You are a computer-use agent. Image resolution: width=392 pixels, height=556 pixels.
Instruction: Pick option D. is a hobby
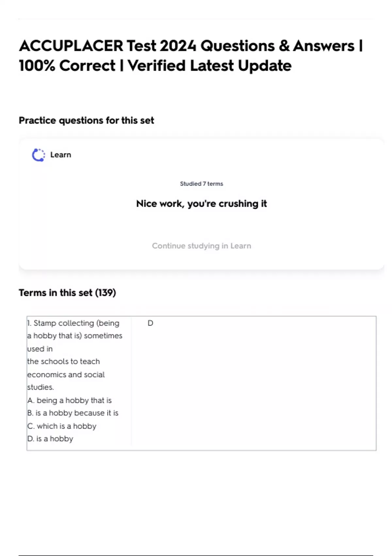50,439
